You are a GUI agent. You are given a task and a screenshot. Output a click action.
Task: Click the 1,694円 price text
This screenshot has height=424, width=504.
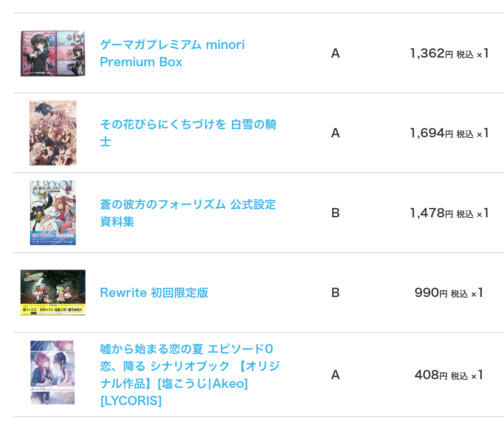(x=431, y=133)
